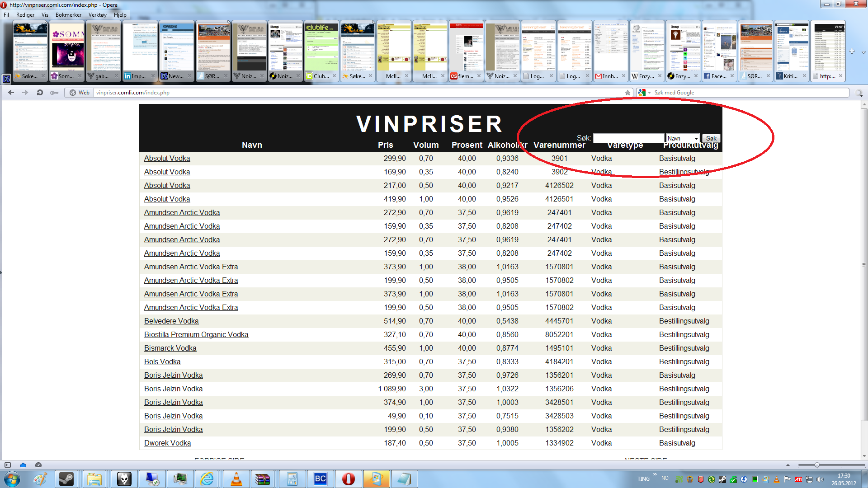Toggle the Opera panel icon in status bar
This screenshot has width=868, height=488.
click(8, 465)
